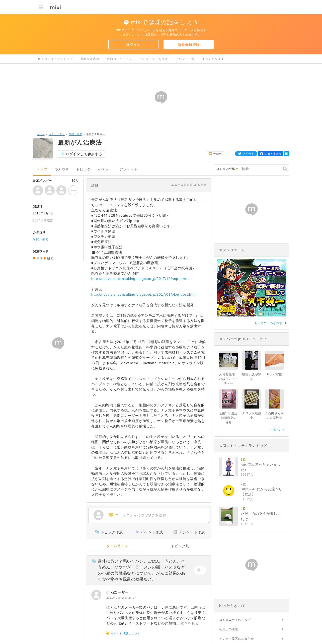Open the blog-post.html source link
322x644 pixels.
tap(144, 295)
